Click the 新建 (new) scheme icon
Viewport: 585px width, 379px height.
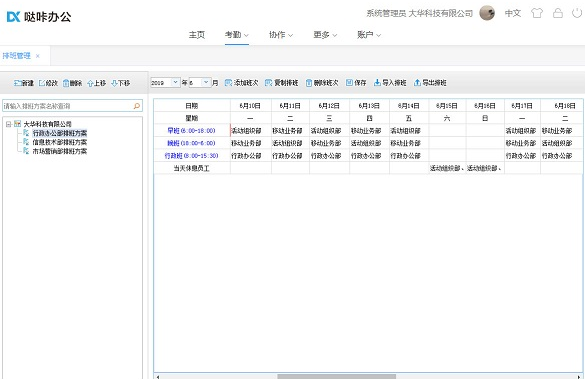(x=18, y=83)
